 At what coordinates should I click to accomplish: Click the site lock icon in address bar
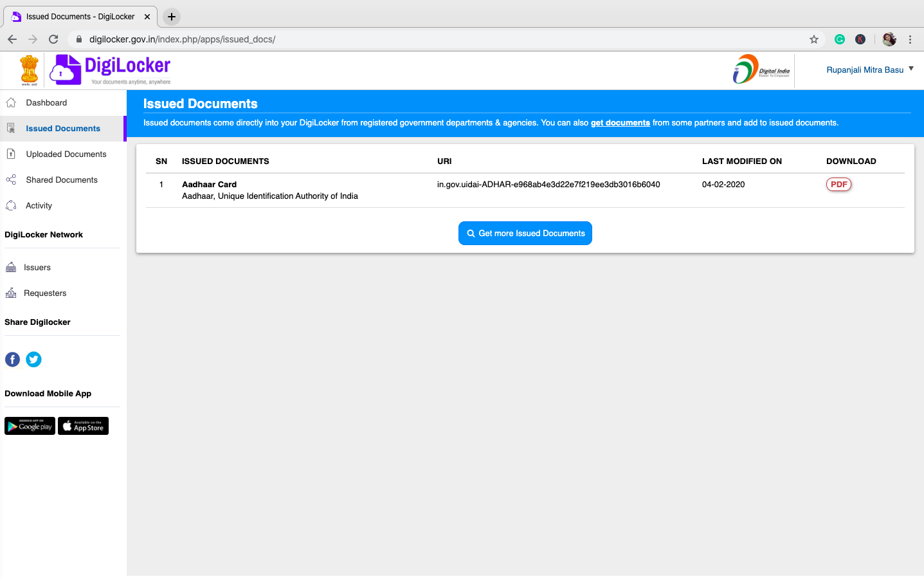coord(79,39)
